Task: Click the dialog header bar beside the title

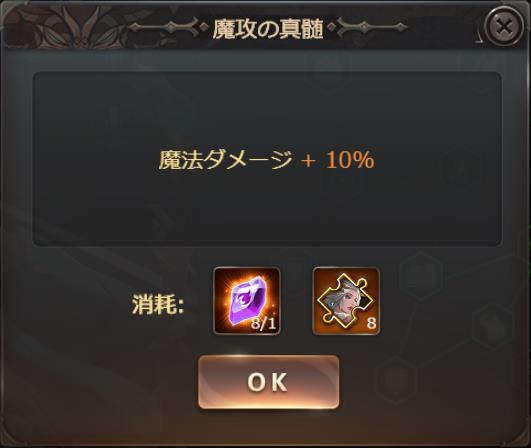Action: [440, 29]
